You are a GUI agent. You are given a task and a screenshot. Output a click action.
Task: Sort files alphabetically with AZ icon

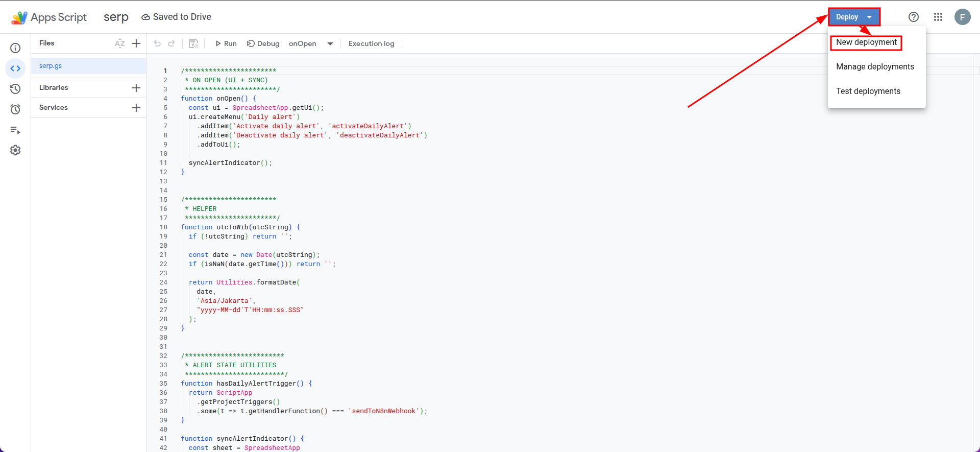[120, 43]
